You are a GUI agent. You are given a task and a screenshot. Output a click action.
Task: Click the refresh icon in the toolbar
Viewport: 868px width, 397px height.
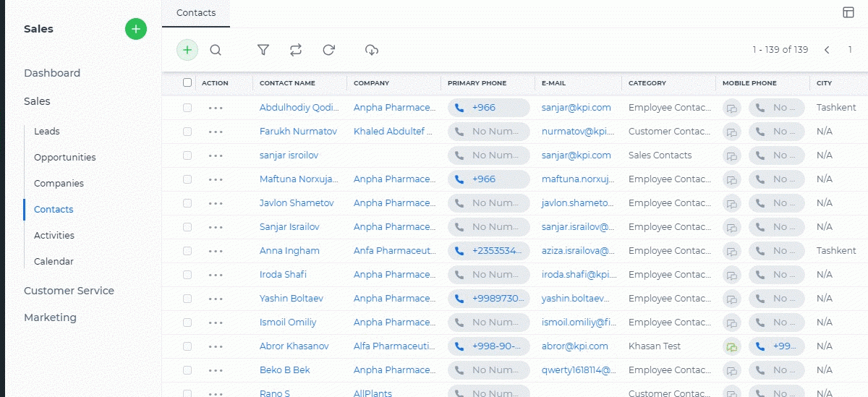tap(329, 50)
